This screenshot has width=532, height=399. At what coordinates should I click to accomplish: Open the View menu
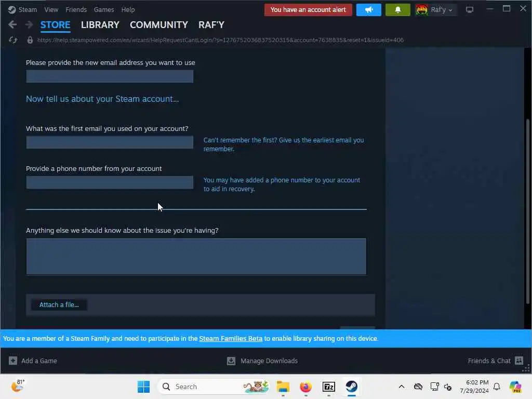point(51,9)
